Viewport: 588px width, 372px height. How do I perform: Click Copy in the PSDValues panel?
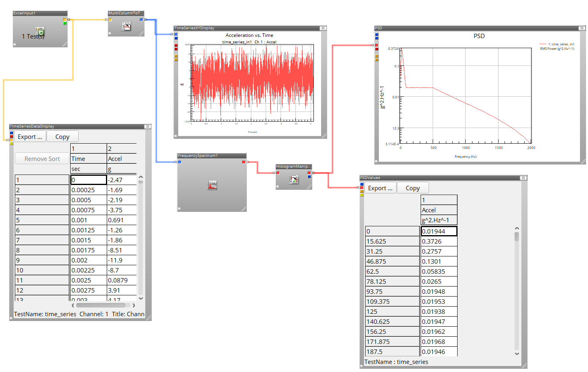tap(413, 187)
